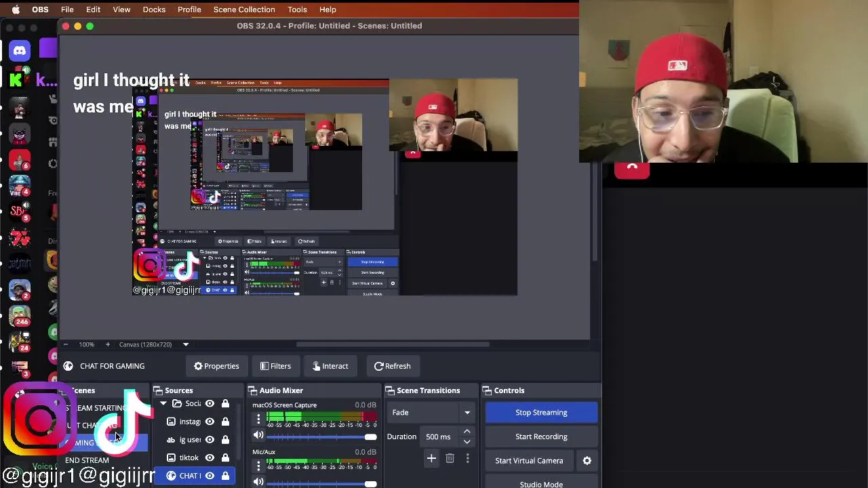The height and width of the screenshot is (488, 868).
Task: Click the Audio Mixer dock header icon
Action: coord(252,390)
